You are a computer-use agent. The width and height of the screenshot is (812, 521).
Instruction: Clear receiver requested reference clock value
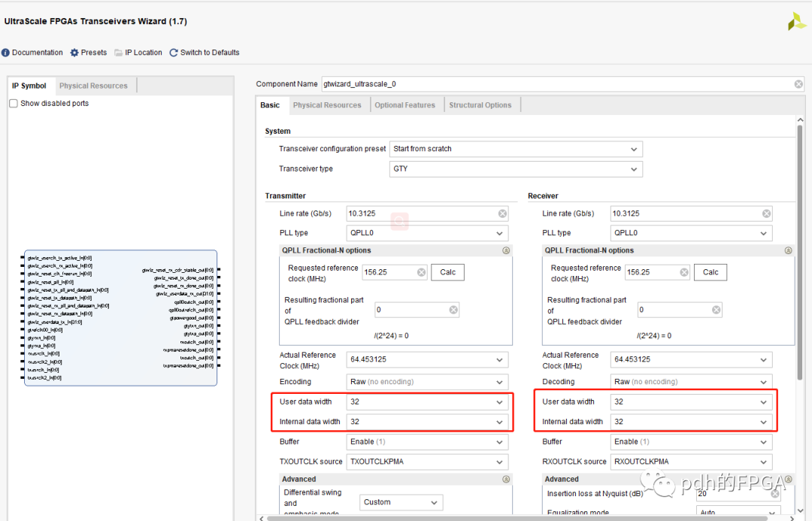tap(684, 272)
